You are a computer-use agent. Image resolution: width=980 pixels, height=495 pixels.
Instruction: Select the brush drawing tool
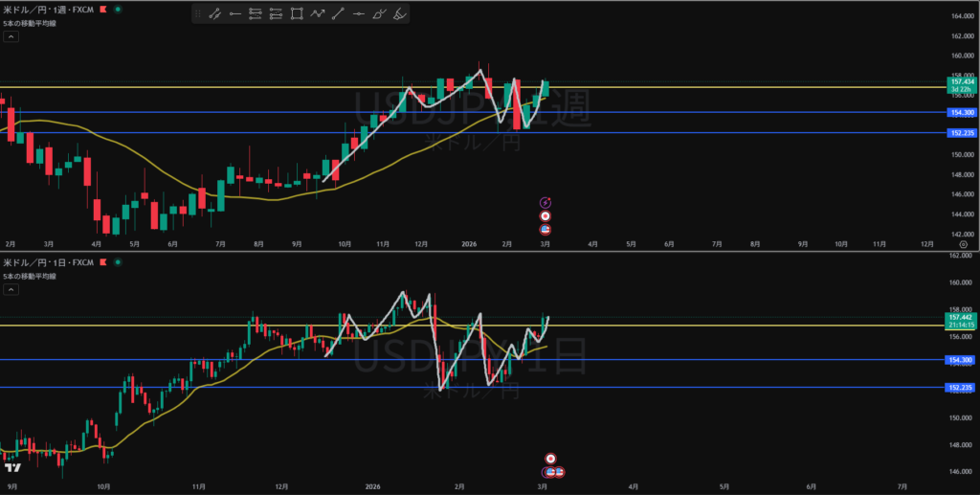(x=379, y=13)
